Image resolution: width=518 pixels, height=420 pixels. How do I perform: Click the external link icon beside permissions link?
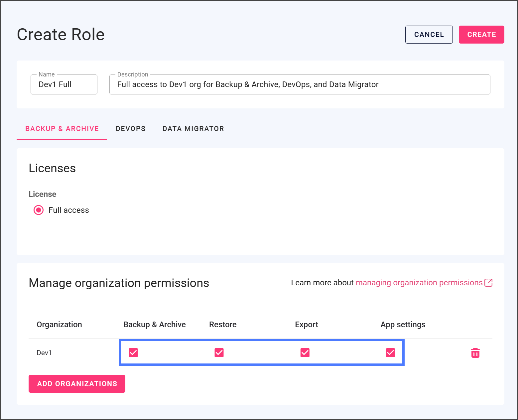488,283
